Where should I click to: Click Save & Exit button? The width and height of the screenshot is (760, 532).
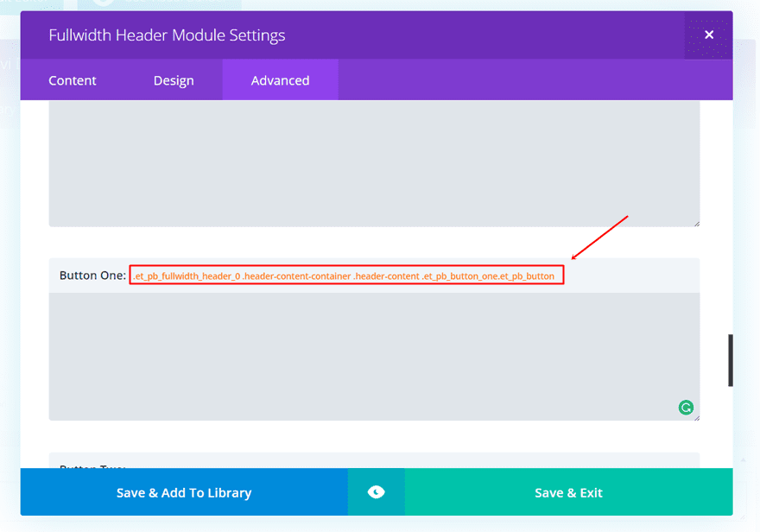[x=568, y=492]
